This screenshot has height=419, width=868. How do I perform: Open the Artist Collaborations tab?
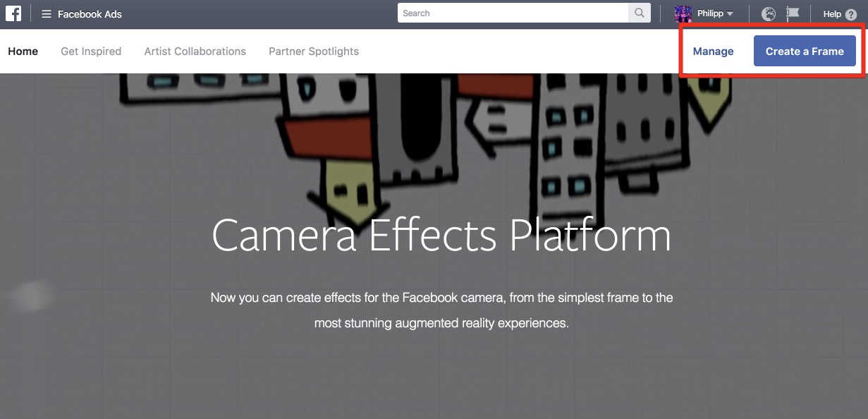coord(195,51)
